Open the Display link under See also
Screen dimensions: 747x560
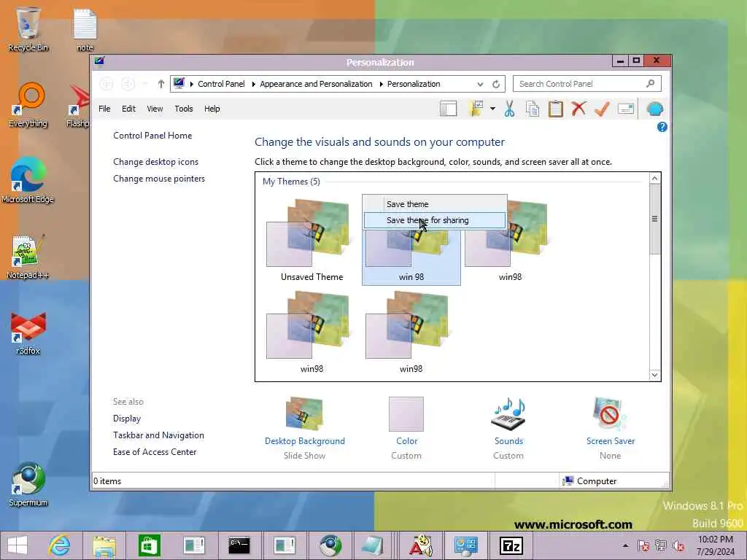(x=127, y=419)
